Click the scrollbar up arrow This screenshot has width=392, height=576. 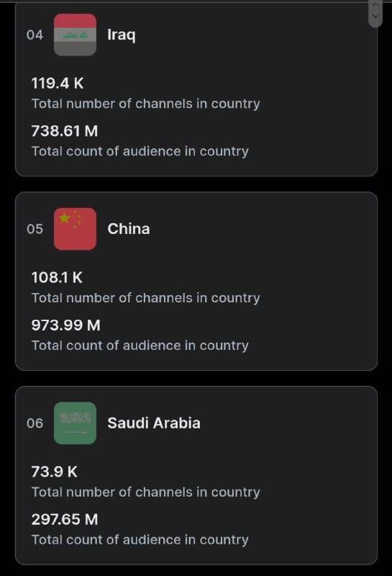[x=375, y=5]
